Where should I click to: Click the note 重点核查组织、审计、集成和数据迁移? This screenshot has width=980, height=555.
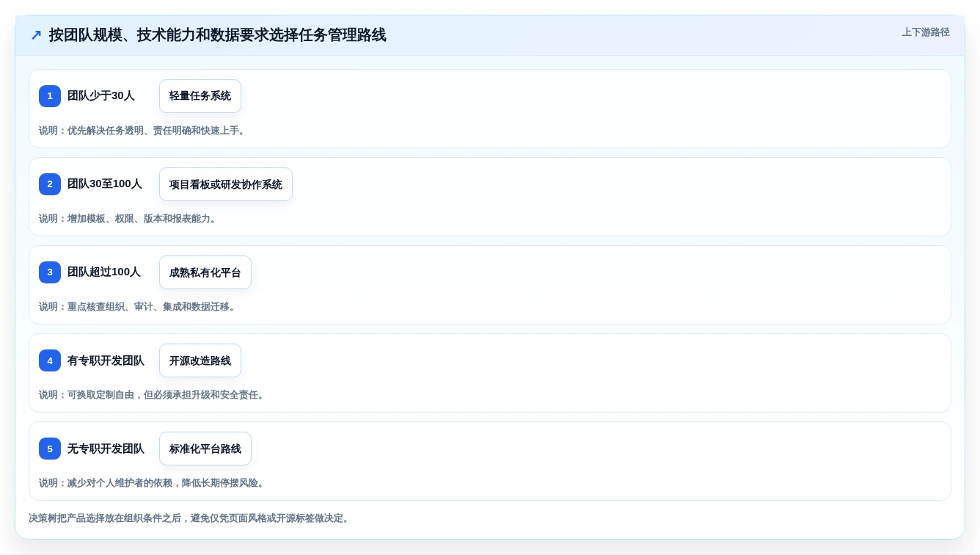(139, 307)
